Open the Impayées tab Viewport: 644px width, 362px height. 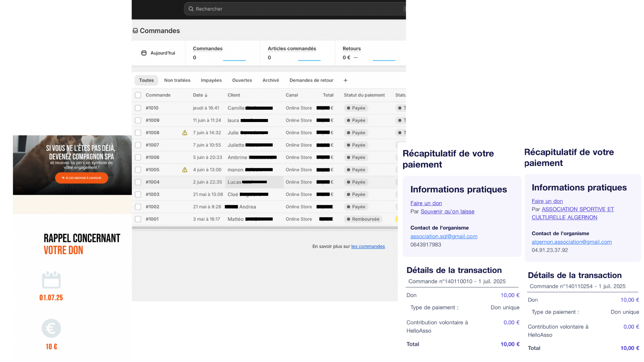(211, 80)
